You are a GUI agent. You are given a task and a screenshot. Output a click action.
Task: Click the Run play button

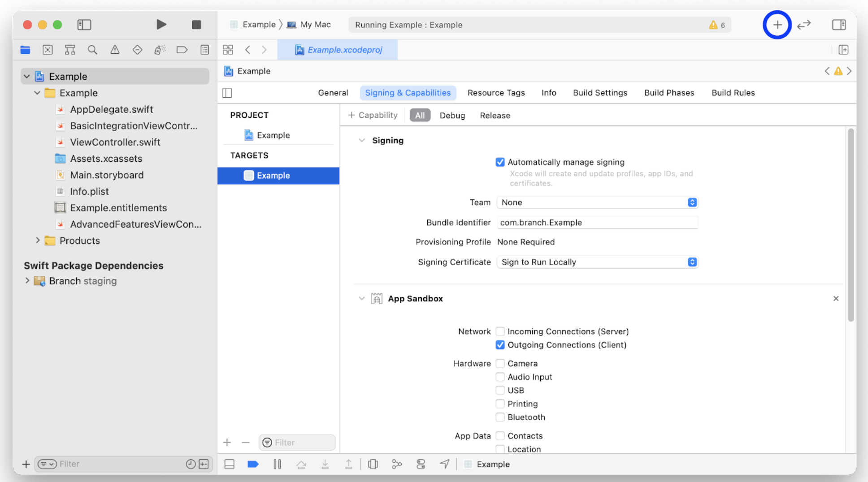click(x=161, y=25)
